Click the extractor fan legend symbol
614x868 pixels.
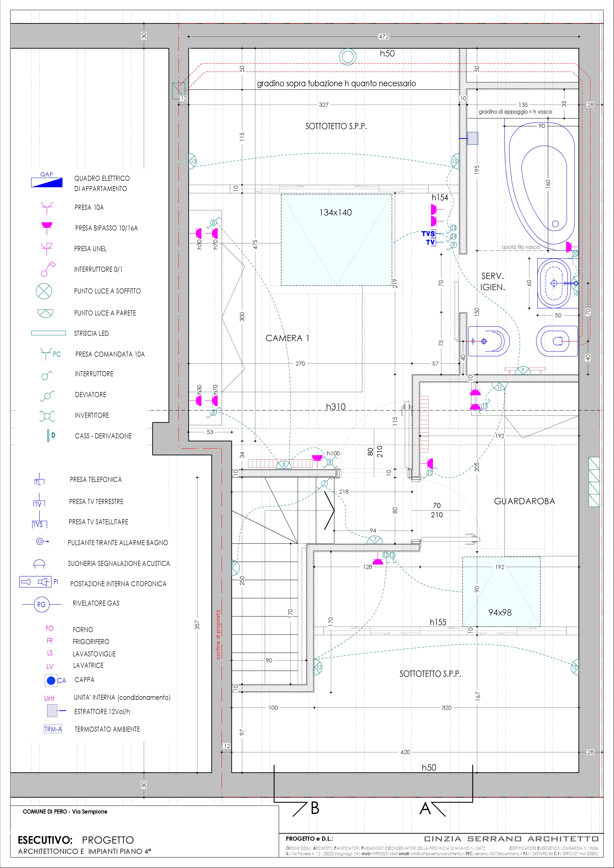point(52,711)
